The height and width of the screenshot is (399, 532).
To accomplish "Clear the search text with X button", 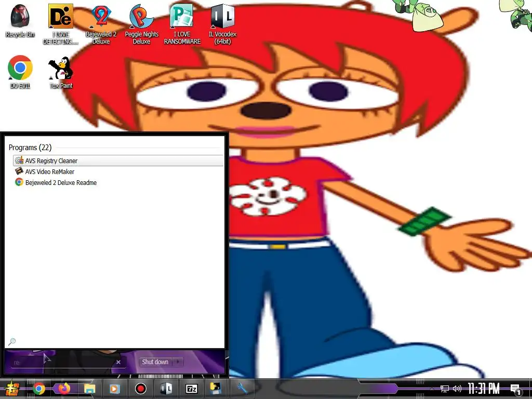I will click(x=118, y=362).
